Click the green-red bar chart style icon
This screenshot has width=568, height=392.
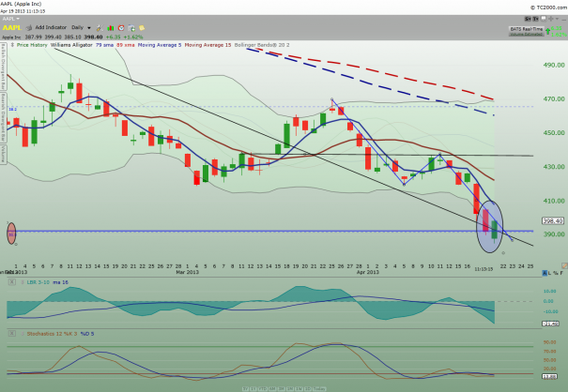click(x=111, y=28)
